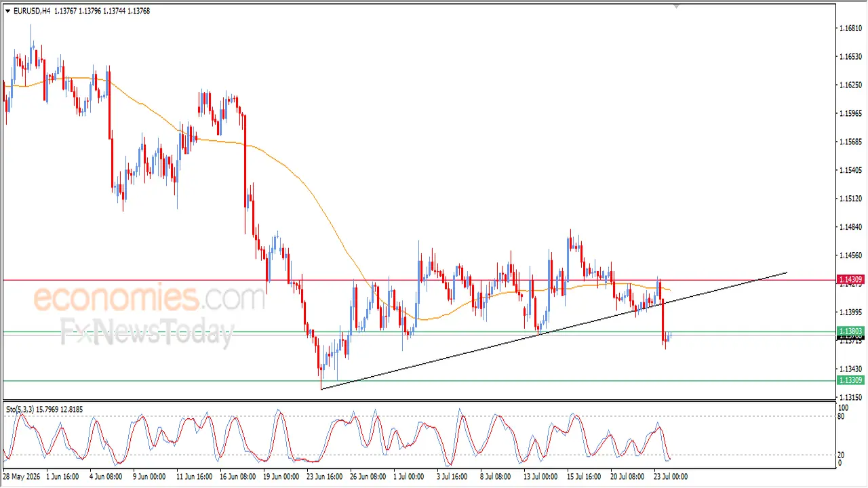Select the lower green 1.13309 support line
The width and height of the screenshot is (868, 488).
[x=419, y=380]
